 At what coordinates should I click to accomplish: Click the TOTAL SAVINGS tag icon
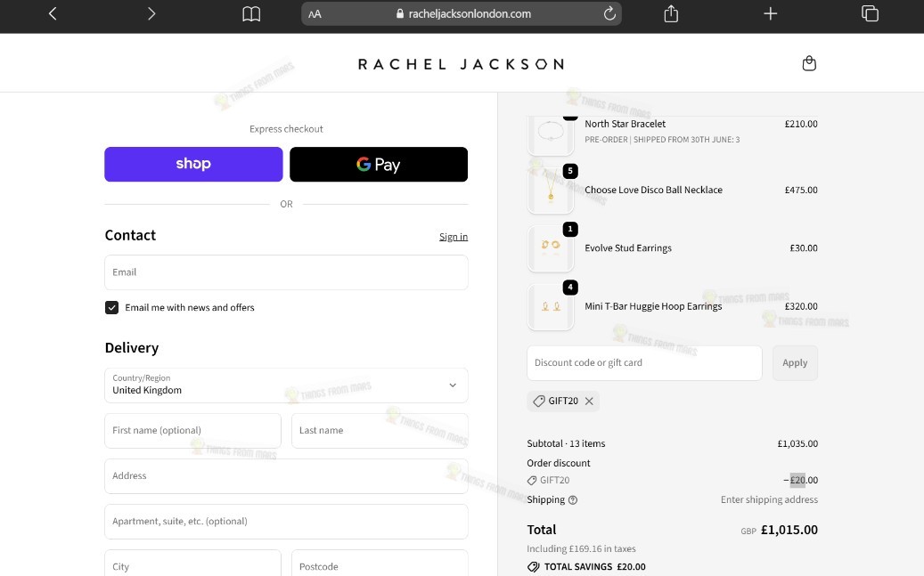click(x=534, y=566)
